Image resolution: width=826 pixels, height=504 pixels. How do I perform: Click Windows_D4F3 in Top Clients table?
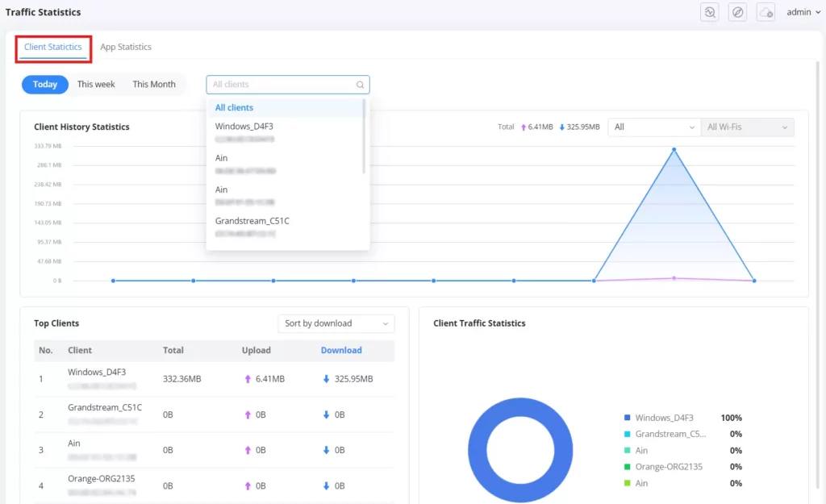click(x=97, y=373)
